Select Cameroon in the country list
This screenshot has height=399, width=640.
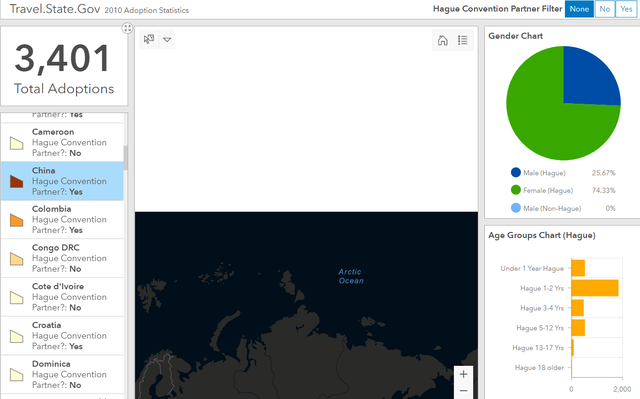pyautogui.click(x=62, y=142)
